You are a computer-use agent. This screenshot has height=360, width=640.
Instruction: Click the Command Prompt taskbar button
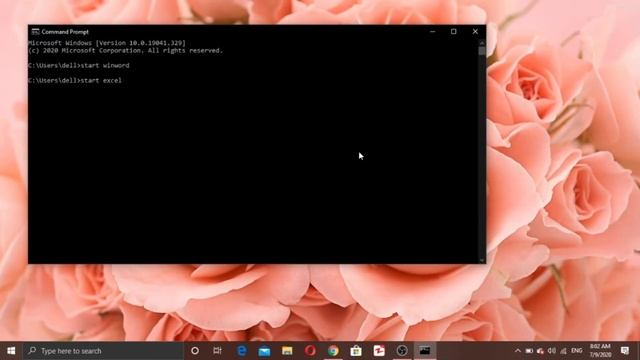coord(425,351)
